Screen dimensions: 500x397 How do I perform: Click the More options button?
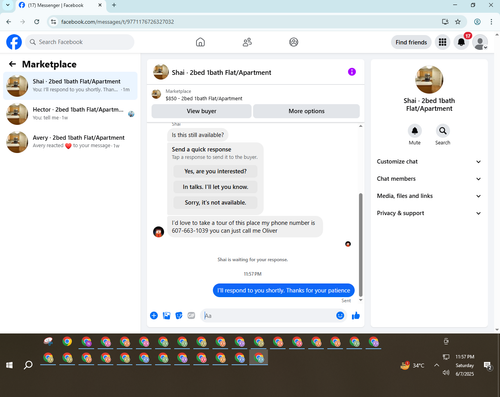point(306,111)
